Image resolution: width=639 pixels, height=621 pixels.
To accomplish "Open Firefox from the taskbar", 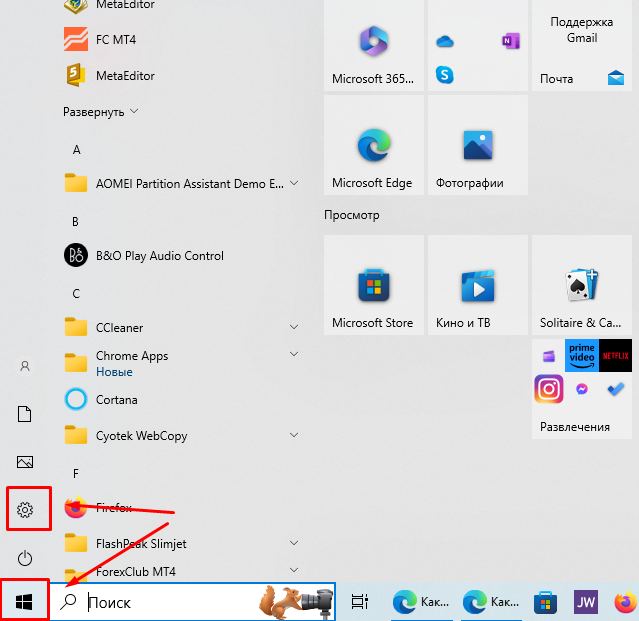I will click(x=626, y=602).
